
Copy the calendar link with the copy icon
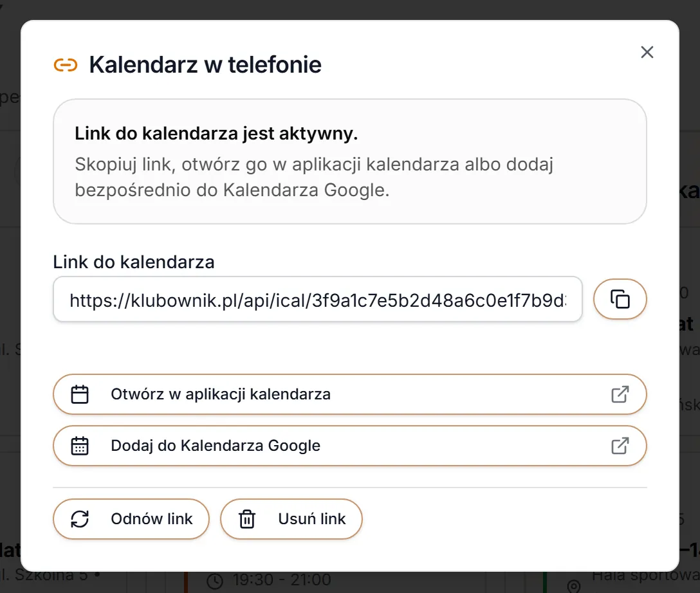[x=620, y=299]
